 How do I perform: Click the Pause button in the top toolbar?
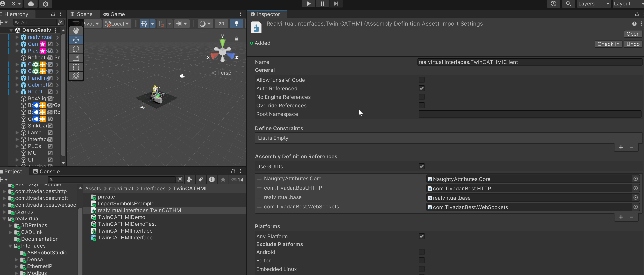(x=322, y=4)
